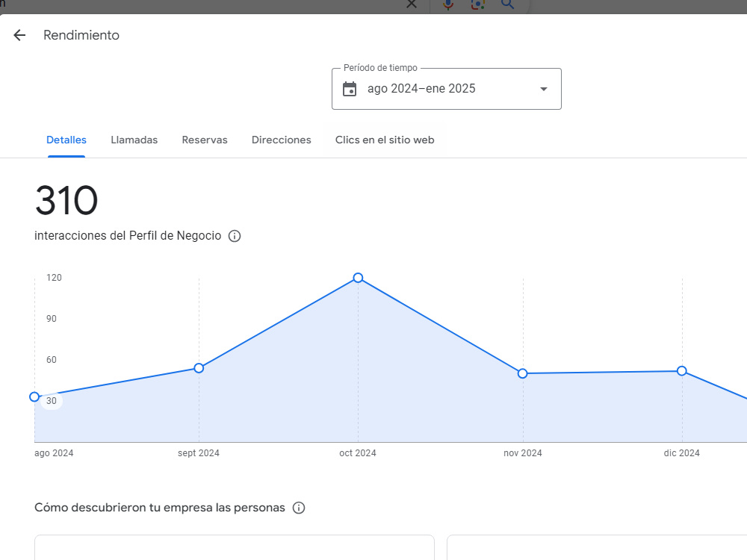Show info for Cómo descubrieron tu empresa
The image size is (747, 560).
click(299, 508)
